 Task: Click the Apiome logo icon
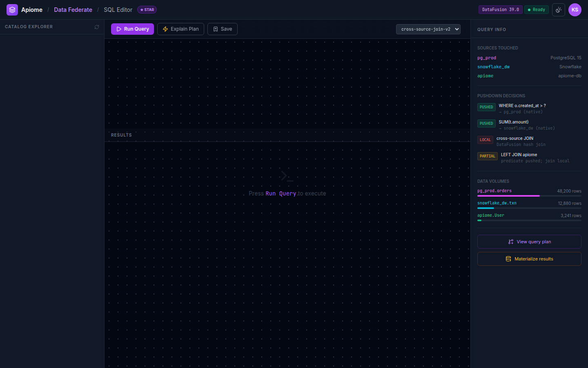pos(12,10)
